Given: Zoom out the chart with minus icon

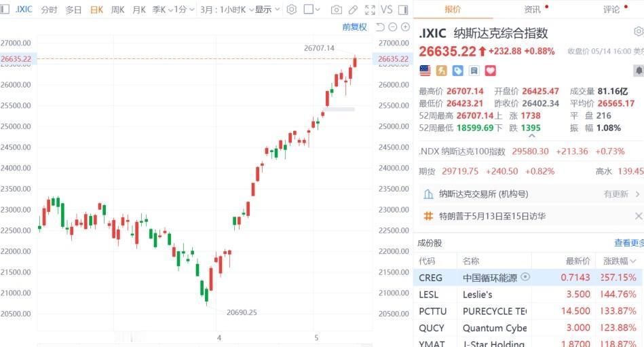Looking at the screenshot, I should [x=393, y=27].
